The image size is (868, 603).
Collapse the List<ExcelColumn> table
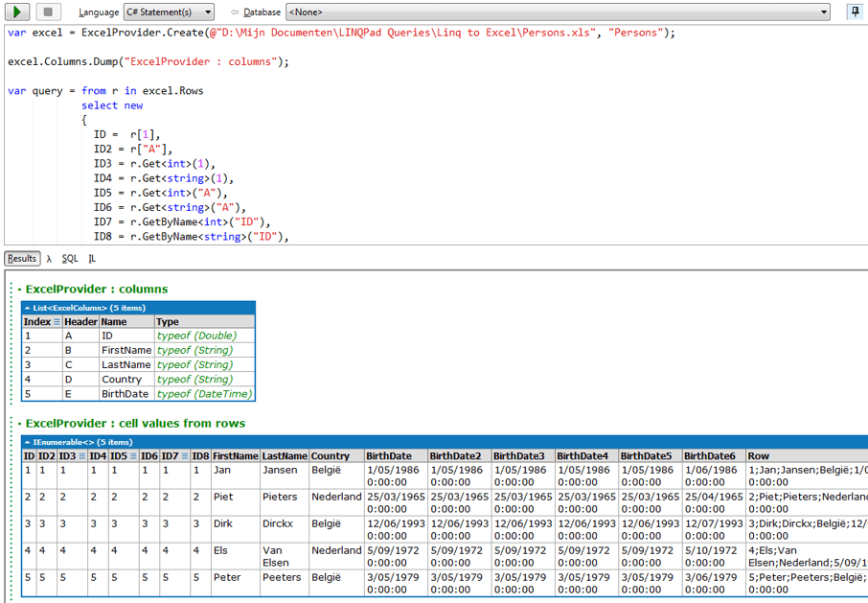coord(27,308)
